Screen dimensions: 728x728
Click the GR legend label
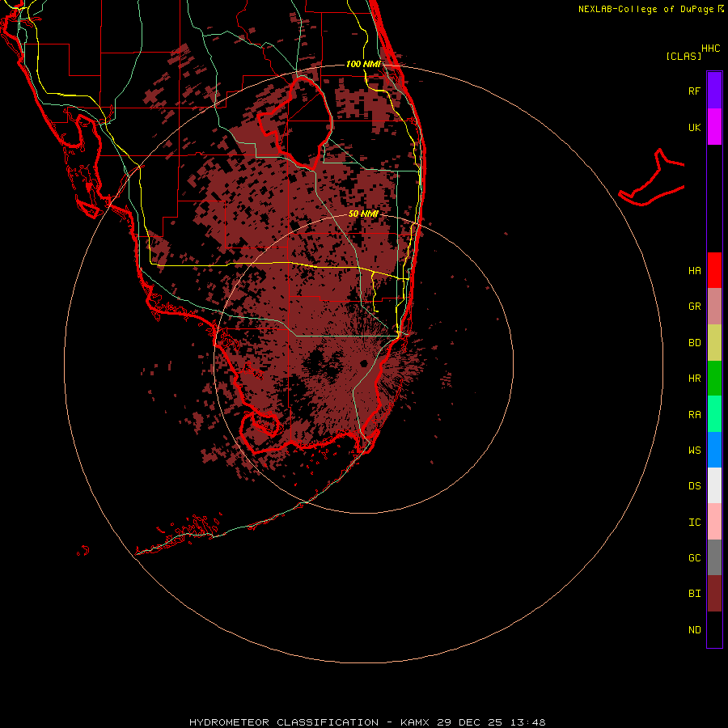pos(694,307)
